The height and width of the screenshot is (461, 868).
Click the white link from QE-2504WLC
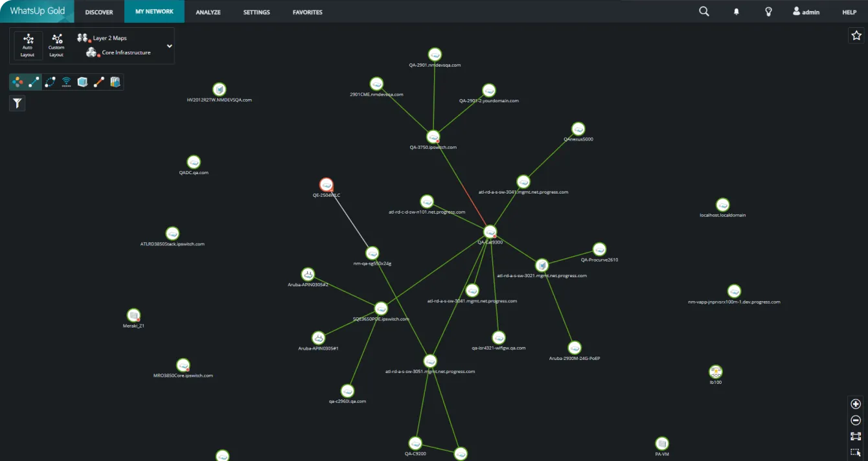click(x=349, y=218)
